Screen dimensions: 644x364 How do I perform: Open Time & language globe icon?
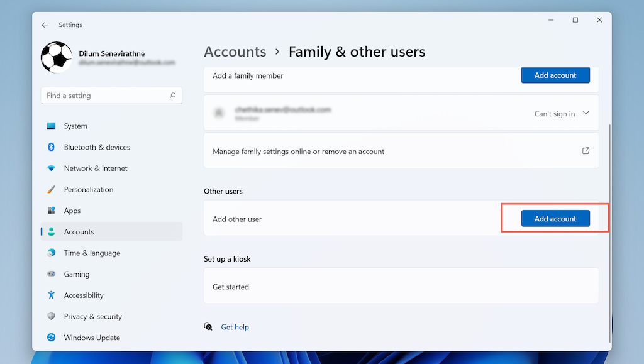click(x=52, y=253)
